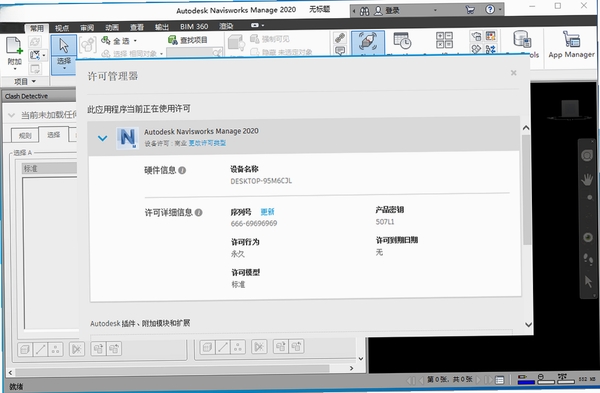
Task: Open the shopping cart icon in title bar
Action: tap(470, 10)
